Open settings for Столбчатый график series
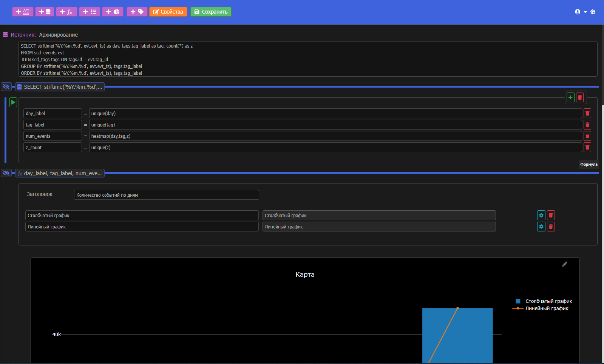 [541, 215]
